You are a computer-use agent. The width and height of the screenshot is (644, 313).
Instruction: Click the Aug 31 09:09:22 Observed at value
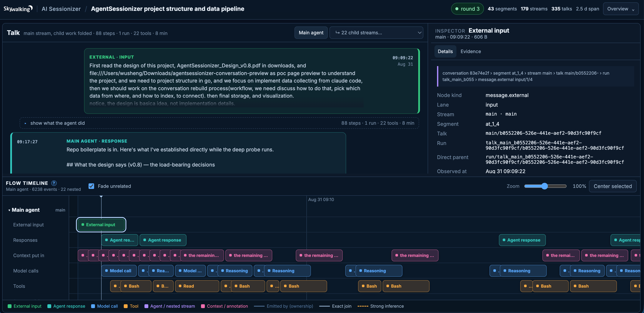pos(505,171)
